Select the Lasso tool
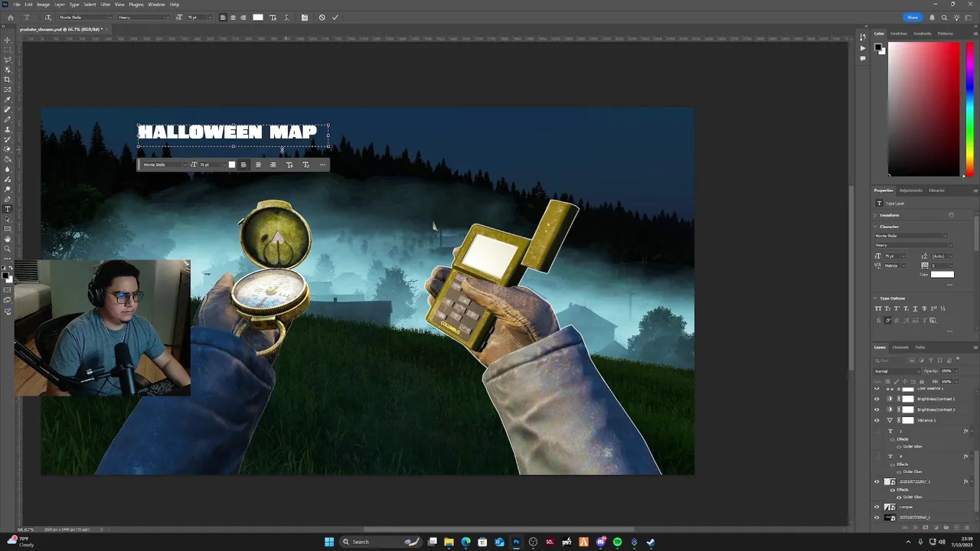 8,60
